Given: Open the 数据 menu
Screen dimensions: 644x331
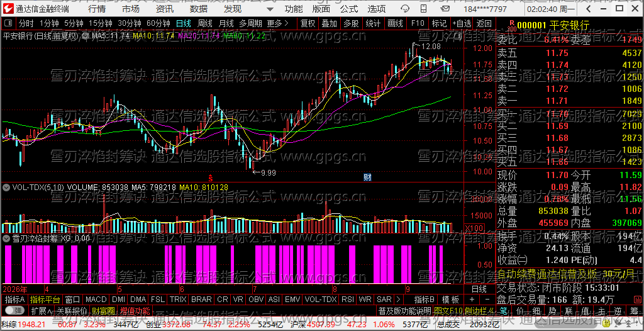Looking at the screenshot, I should pos(199,9).
